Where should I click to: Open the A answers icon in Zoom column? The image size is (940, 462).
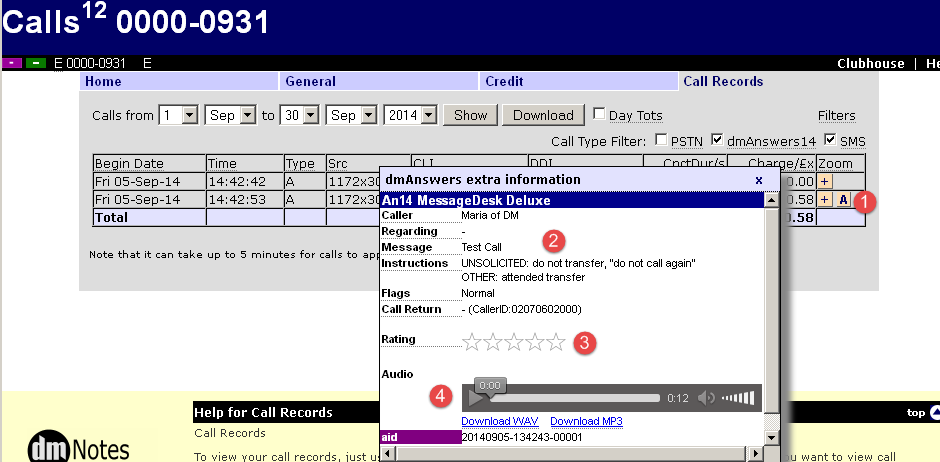843,200
